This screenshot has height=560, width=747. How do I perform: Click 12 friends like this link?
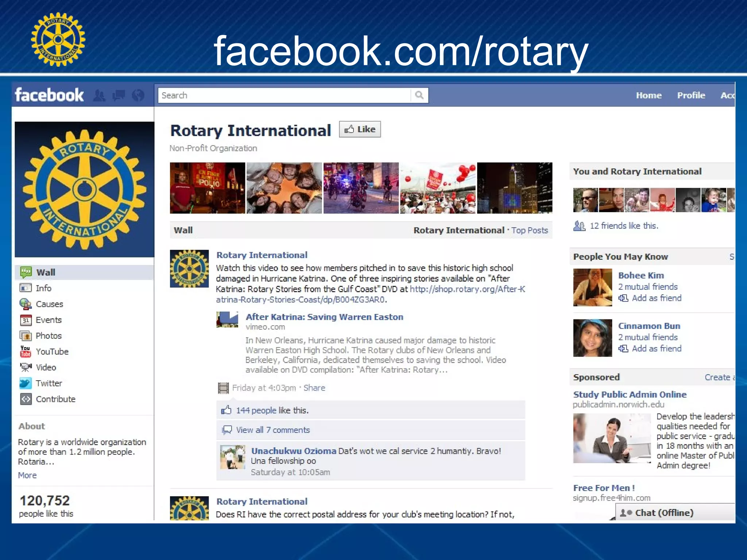pos(624,226)
